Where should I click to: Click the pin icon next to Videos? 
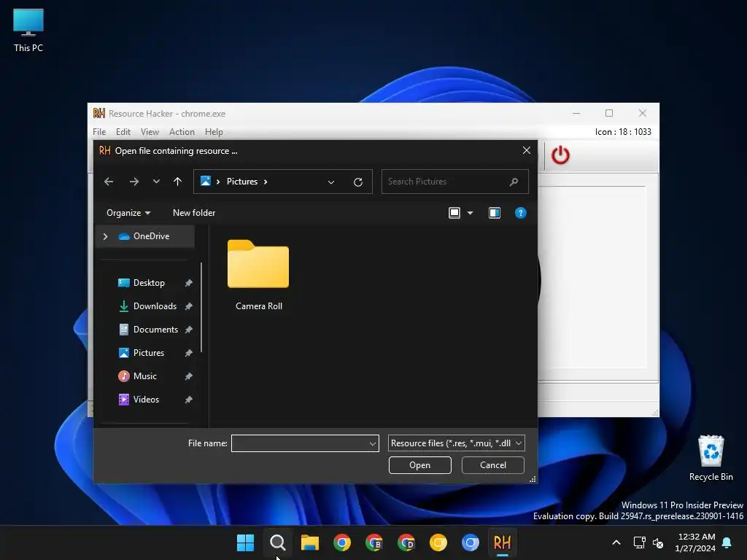pyautogui.click(x=189, y=400)
